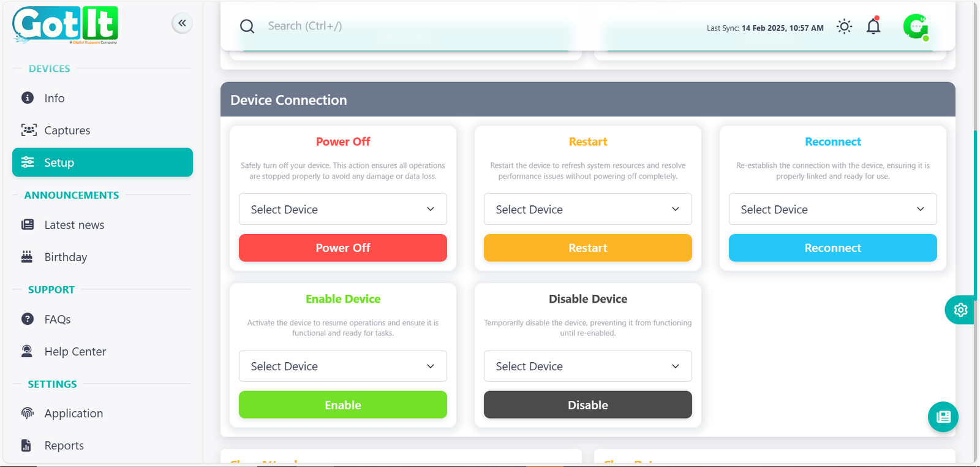Click the GotIt logo
The width and height of the screenshot is (980, 467).
(x=65, y=25)
